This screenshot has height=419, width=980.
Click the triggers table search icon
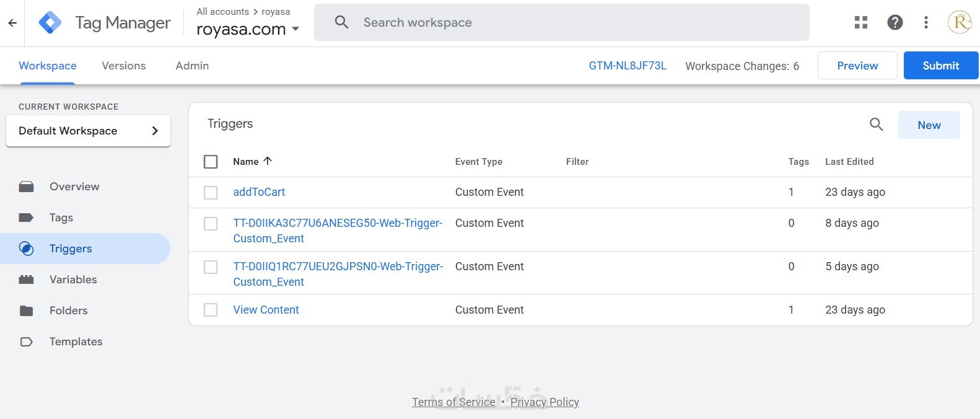pyautogui.click(x=876, y=125)
